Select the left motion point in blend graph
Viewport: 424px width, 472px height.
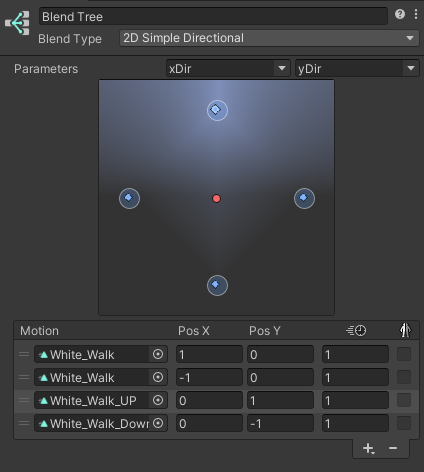[x=129, y=199]
